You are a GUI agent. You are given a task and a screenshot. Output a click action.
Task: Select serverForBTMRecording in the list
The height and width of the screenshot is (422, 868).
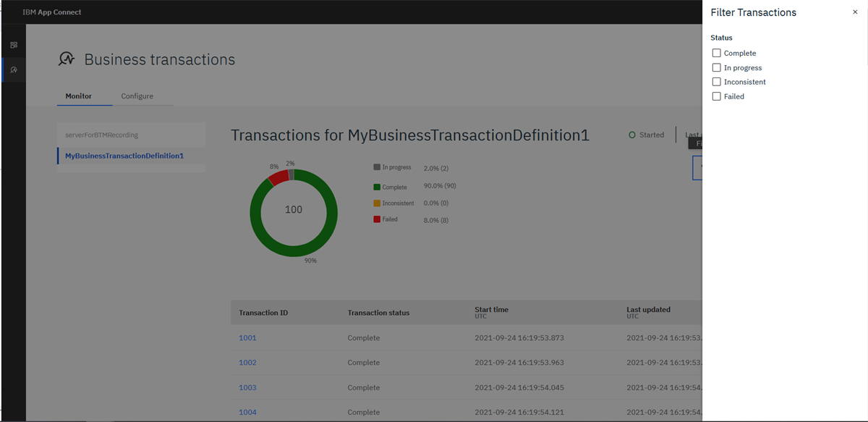[x=103, y=135]
